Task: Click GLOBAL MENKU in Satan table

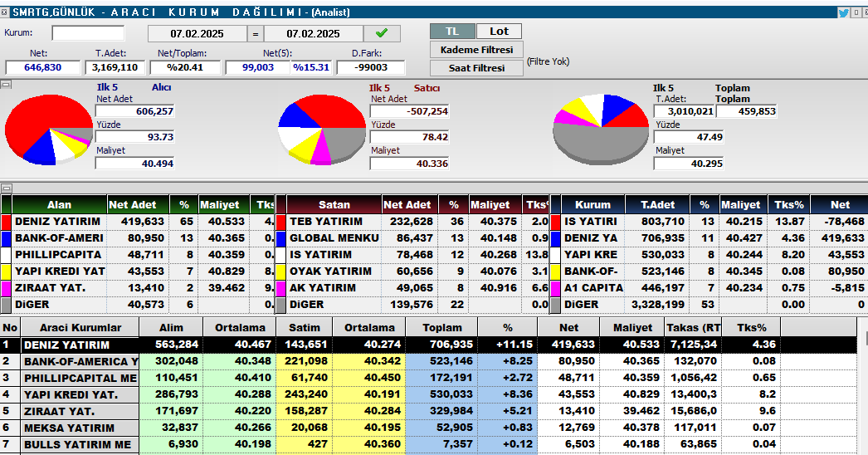Action: pos(334,237)
